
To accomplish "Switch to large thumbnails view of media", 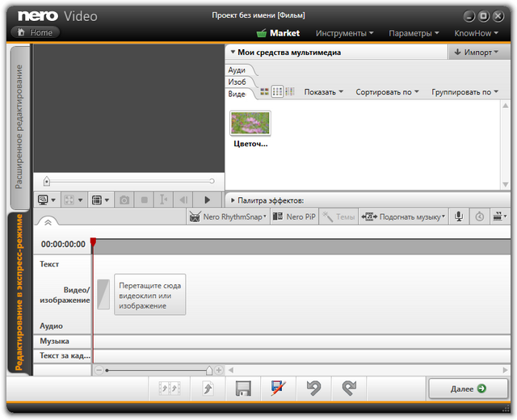I will point(264,92).
